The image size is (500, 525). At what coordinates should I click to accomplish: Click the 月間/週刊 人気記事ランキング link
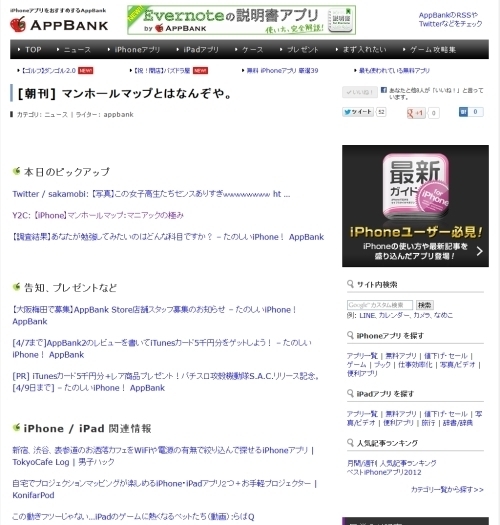(x=391, y=463)
